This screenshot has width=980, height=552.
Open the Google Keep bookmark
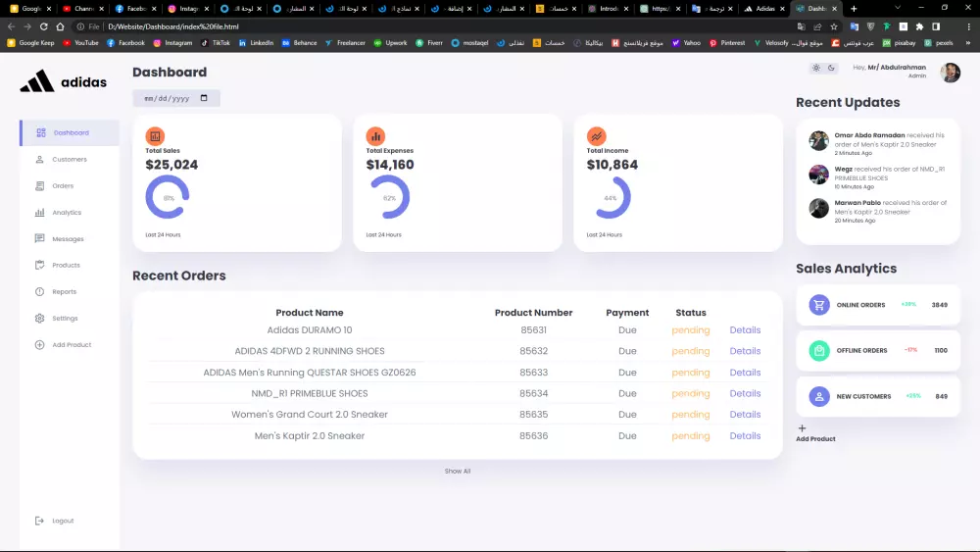(x=30, y=43)
